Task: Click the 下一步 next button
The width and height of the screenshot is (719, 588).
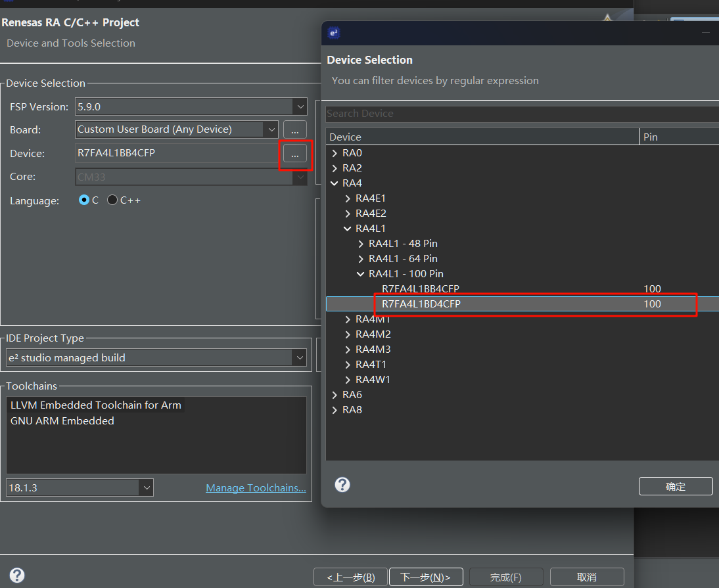Action: [x=426, y=577]
